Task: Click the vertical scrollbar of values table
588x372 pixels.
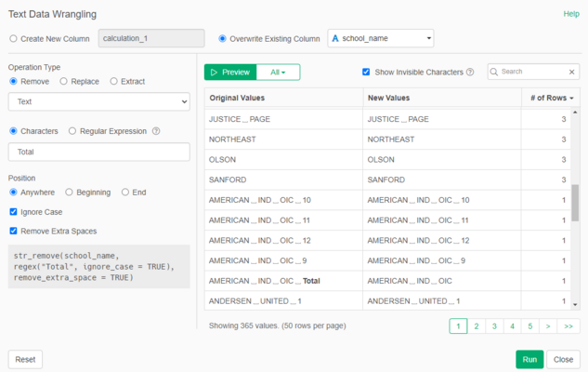Action: point(575,203)
